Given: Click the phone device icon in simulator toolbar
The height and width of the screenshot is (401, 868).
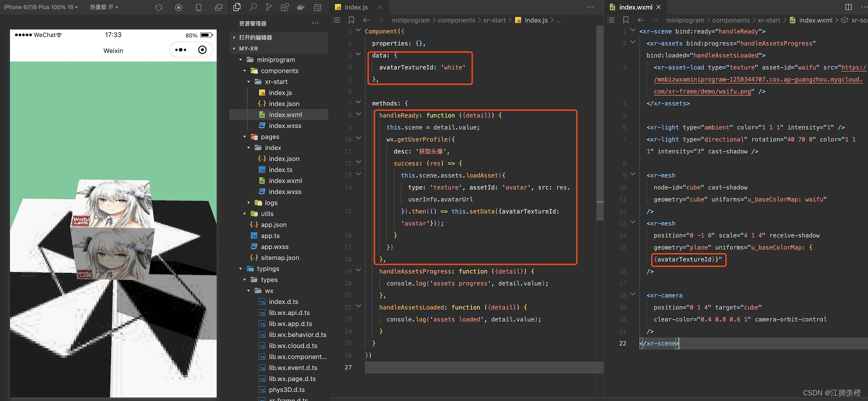Looking at the screenshot, I should [x=199, y=8].
